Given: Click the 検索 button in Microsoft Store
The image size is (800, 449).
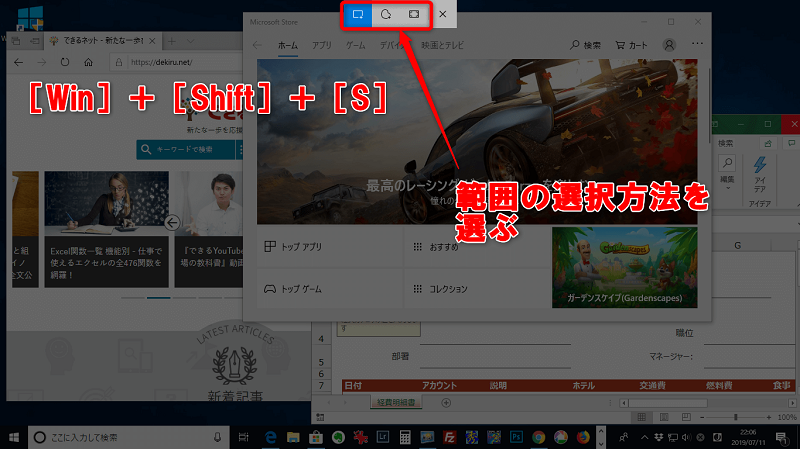Looking at the screenshot, I should pyautogui.click(x=586, y=45).
